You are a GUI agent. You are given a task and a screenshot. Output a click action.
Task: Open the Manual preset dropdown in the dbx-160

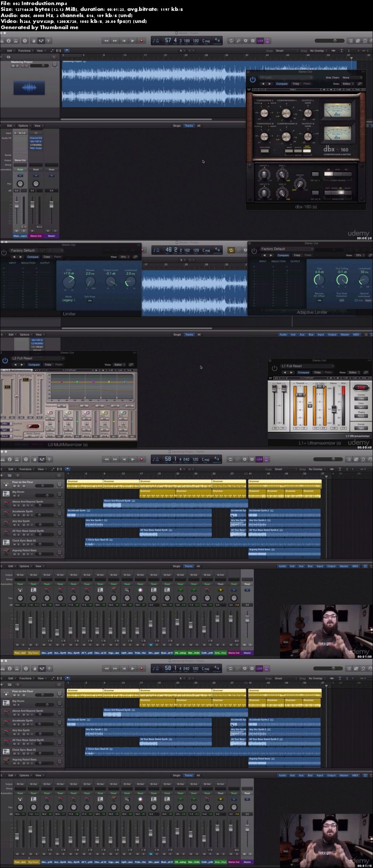(x=285, y=77)
